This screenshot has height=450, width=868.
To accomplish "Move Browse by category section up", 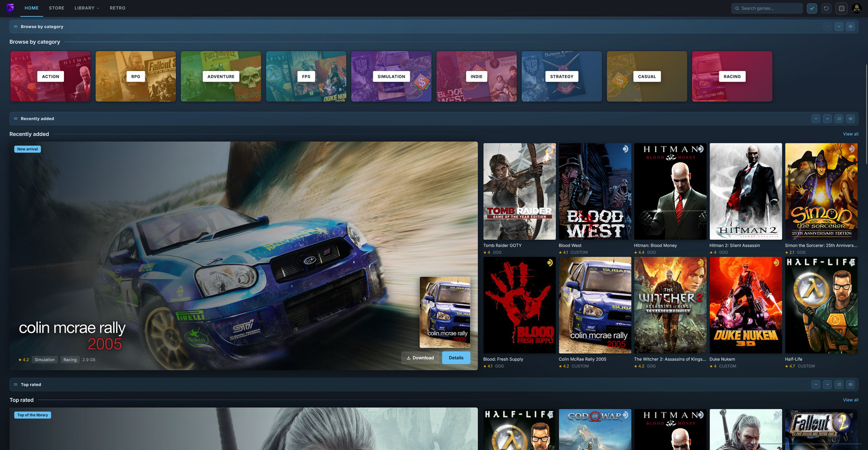I will pos(827,27).
